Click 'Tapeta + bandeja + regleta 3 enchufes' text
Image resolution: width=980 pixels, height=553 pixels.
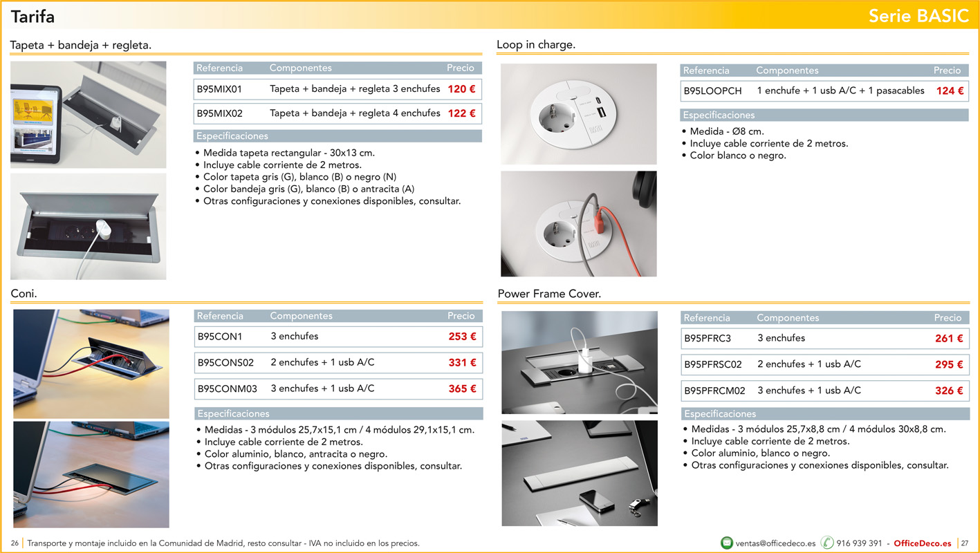355,89
